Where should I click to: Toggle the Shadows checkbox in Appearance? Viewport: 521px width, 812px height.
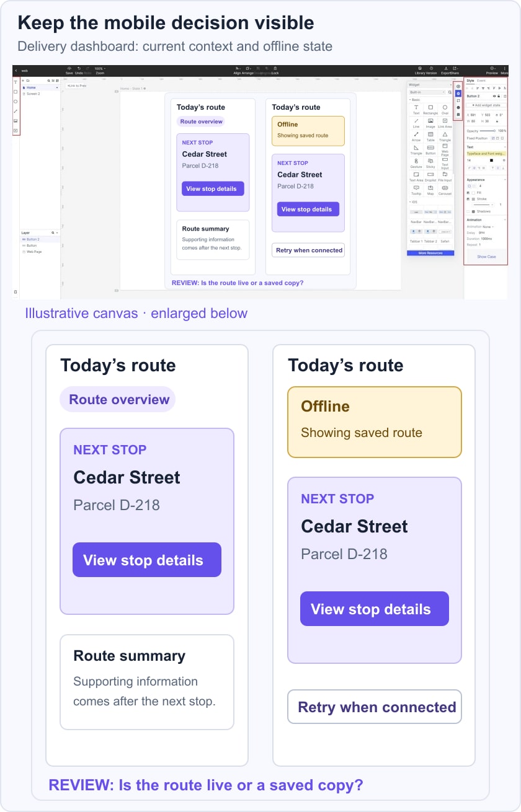(468, 211)
